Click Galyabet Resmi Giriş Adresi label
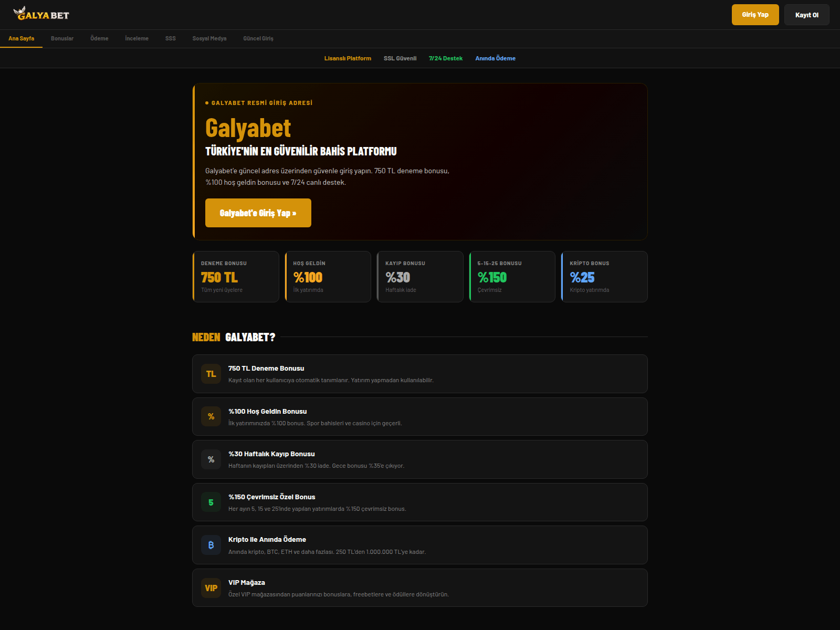The height and width of the screenshot is (630, 840). [x=261, y=103]
